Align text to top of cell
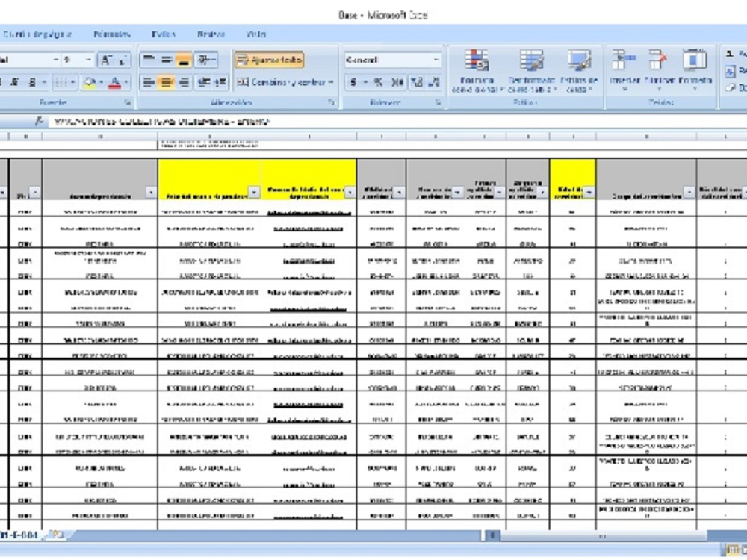The width and height of the screenshot is (747, 560). click(x=149, y=60)
